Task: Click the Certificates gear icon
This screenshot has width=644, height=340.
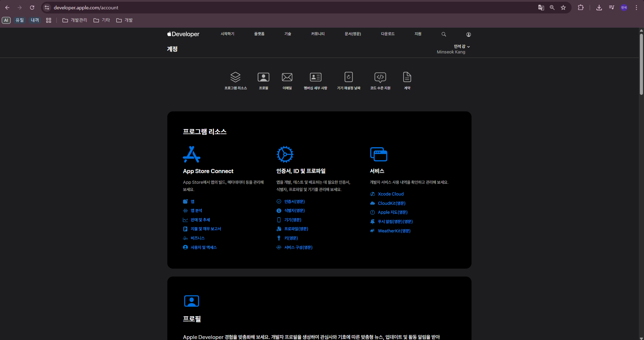Action: click(285, 154)
